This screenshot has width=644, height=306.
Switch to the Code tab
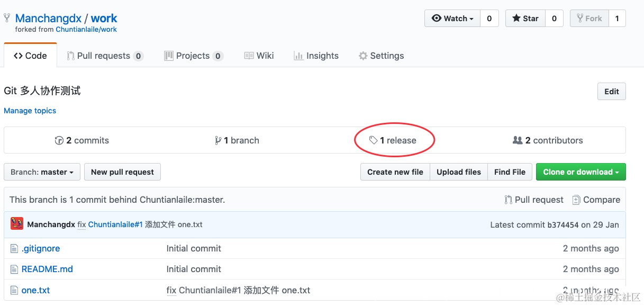point(30,56)
